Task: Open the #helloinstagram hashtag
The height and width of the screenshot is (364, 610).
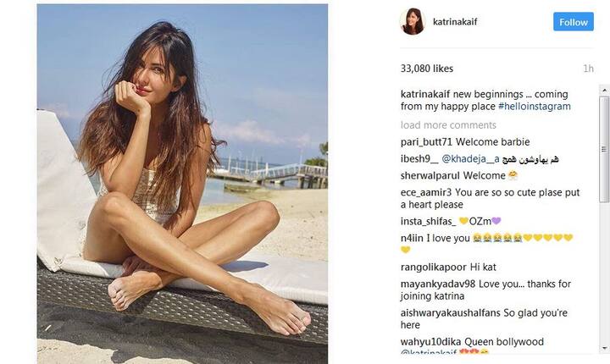Action: [534, 107]
